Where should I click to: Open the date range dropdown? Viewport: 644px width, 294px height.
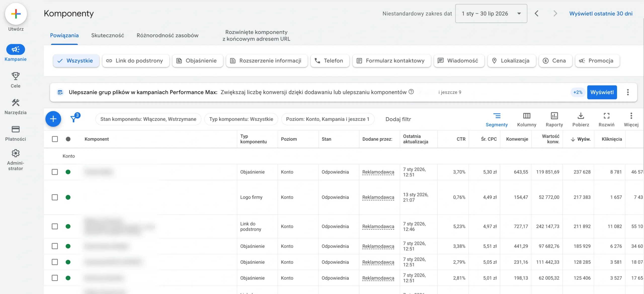click(x=491, y=14)
